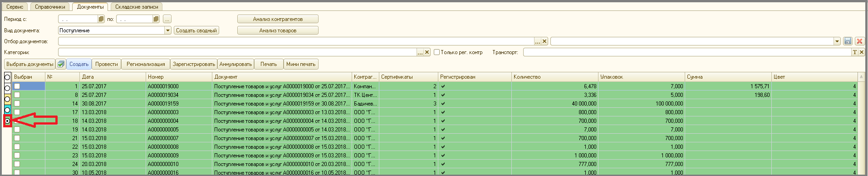The height and width of the screenshot is (176, 868).
Task: Enable the Только рег. контр checkbox
Action: (436, 52)
